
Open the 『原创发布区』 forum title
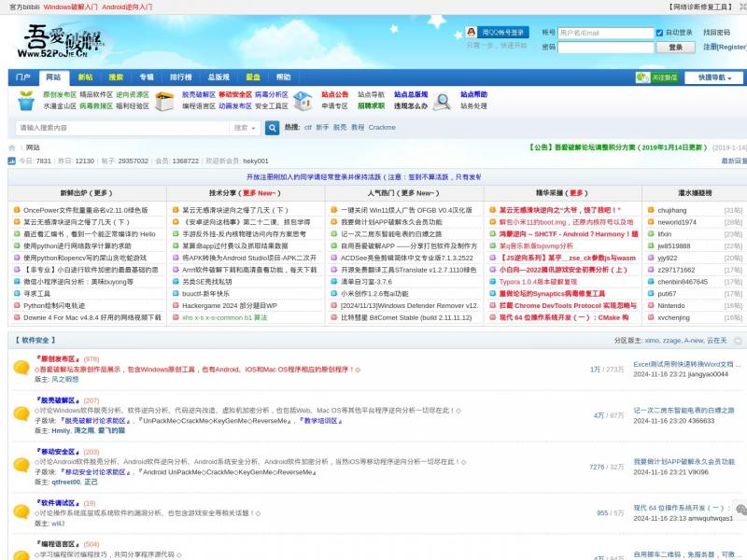tap(58, 358)
